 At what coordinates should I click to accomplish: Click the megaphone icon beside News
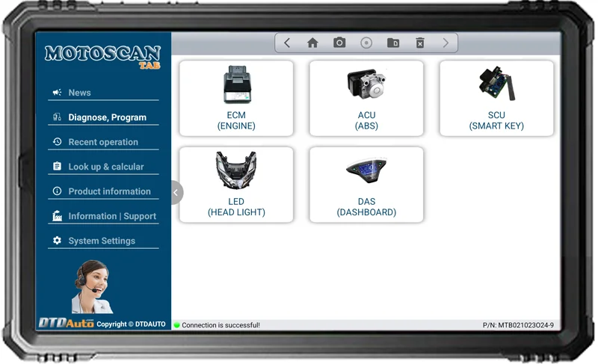(x=58, y=92)
